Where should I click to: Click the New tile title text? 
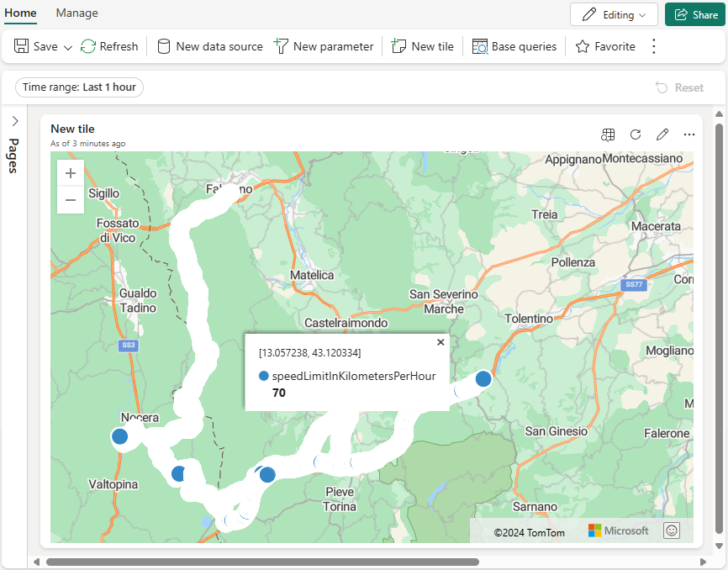[72, 129]
